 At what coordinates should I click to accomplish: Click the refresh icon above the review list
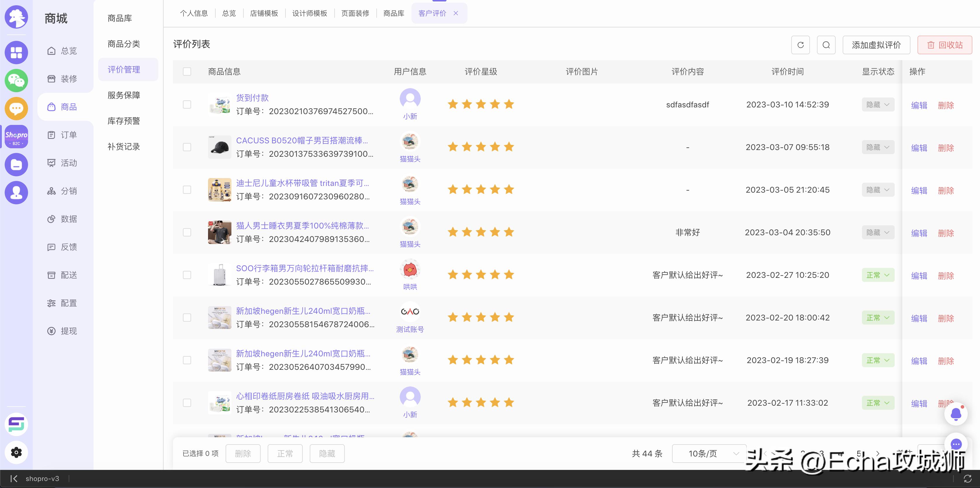(x=800, y=44)
